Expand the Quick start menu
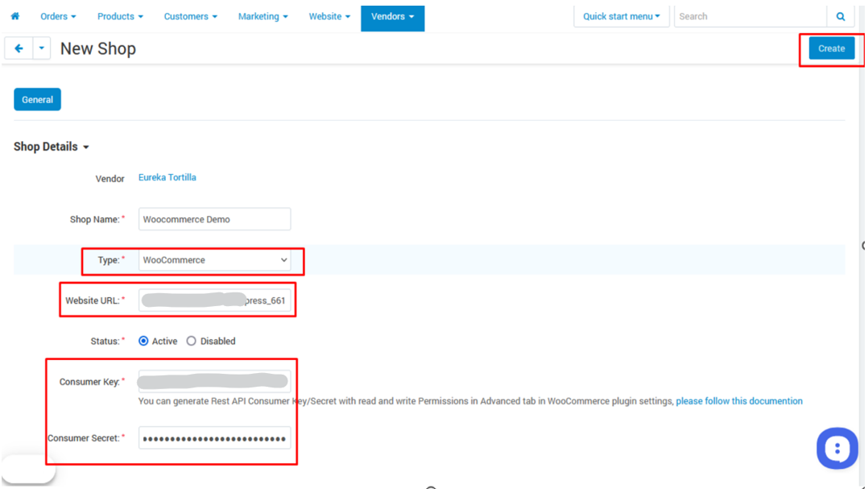This screenshot has width=868, height=489. pyautogui.click(x=621, y=16)
